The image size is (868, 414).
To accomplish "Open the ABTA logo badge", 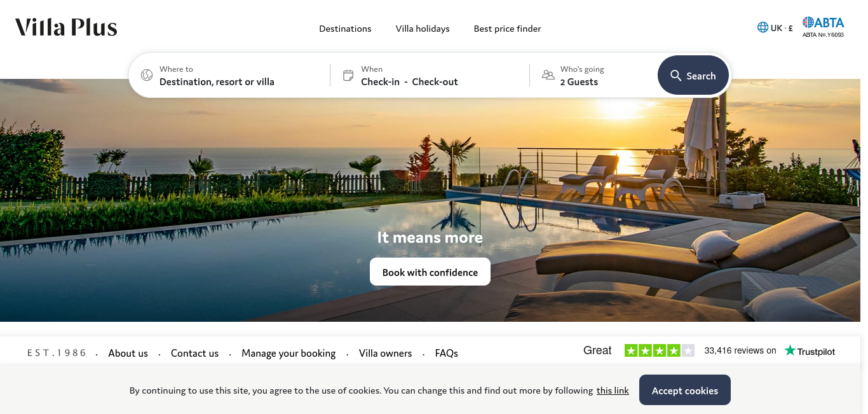I will [x=823, y=27].
